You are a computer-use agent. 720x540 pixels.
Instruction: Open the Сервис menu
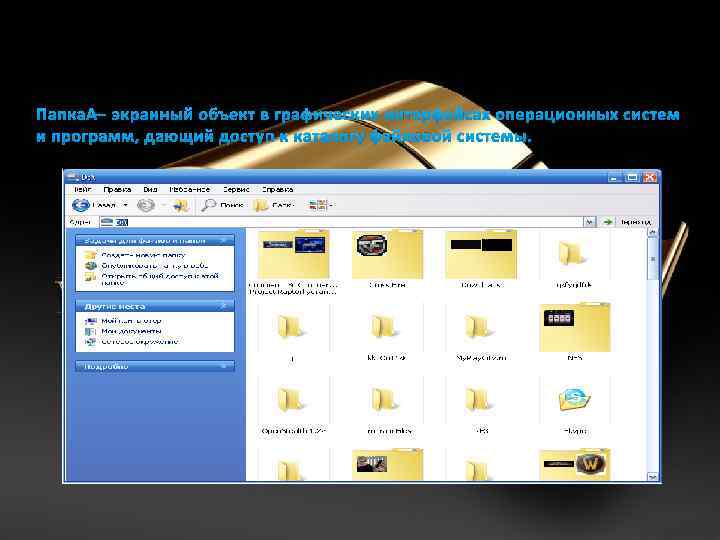(x=236, y=190)
